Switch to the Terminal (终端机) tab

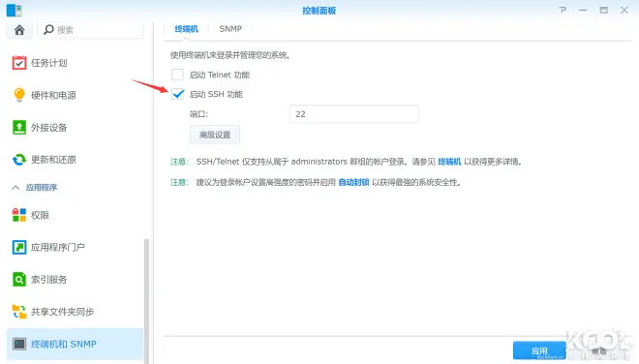[x=186, y=29]
